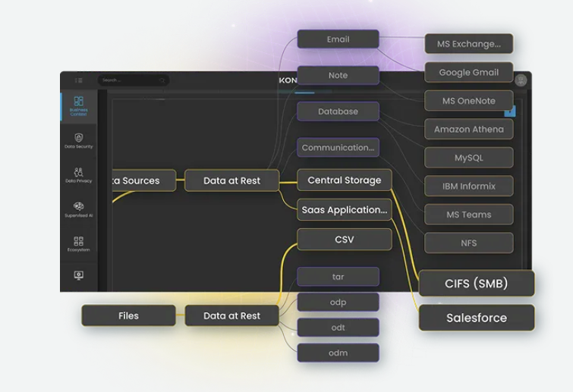Expand the Central Storage node

point(344,180)
